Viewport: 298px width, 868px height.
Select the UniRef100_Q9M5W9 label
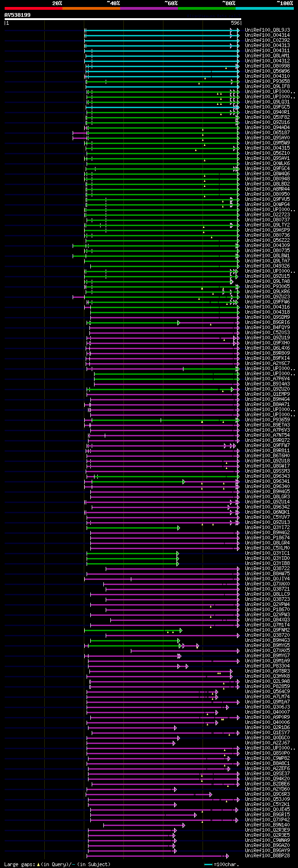click(267, 143)
